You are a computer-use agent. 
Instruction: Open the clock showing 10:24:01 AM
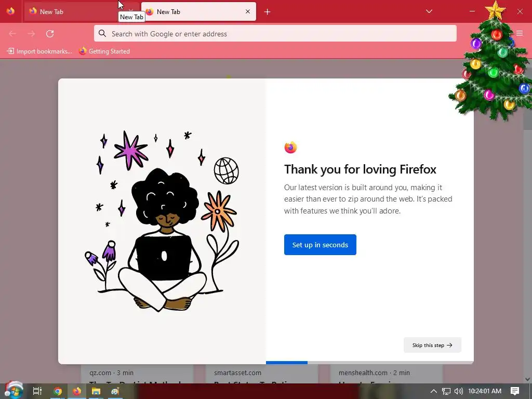click(485, 391)
